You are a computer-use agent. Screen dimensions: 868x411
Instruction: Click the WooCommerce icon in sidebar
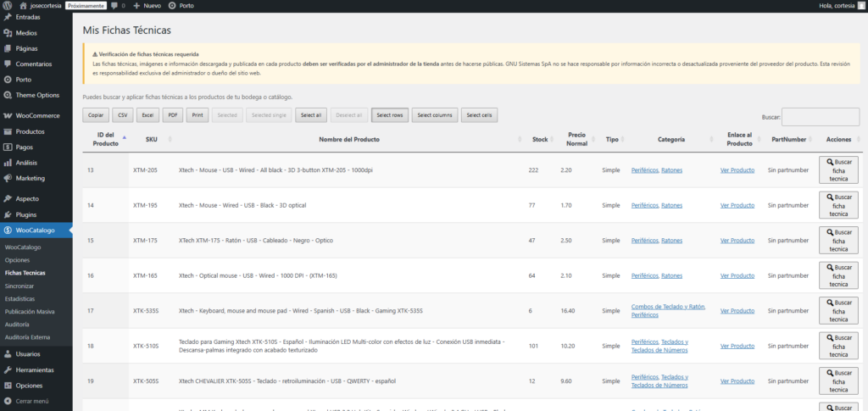[x=8, y=115]
